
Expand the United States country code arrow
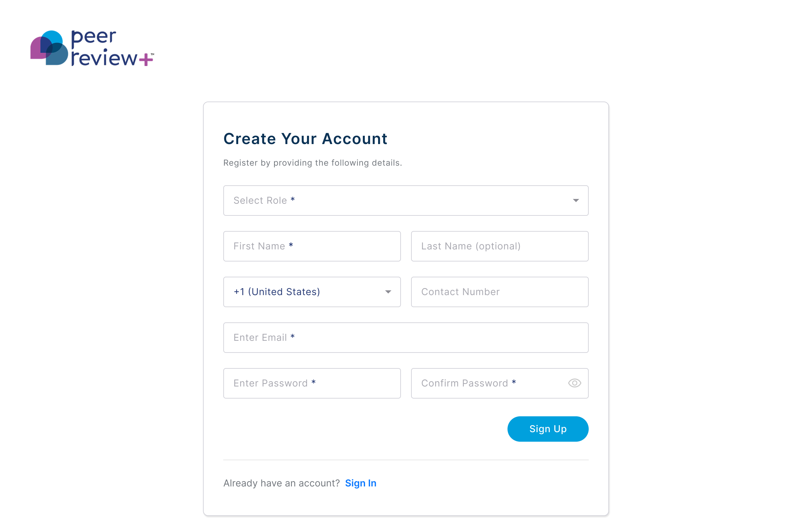click(x=389, y=292)
